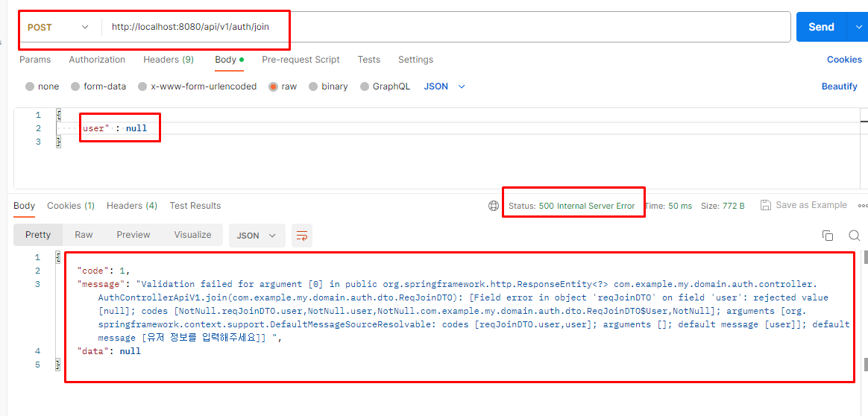Screen dimensions: 868x416
Task: Open the Cookies link
Action: [844, 59]
